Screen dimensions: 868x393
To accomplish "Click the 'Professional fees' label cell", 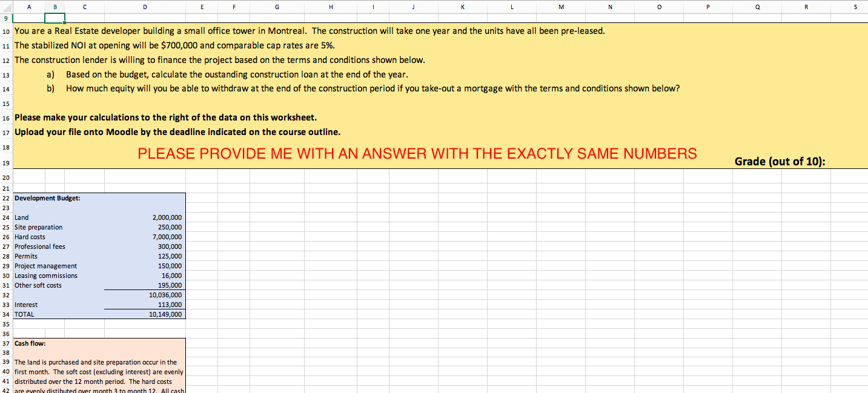I will (x=40, y=246).
